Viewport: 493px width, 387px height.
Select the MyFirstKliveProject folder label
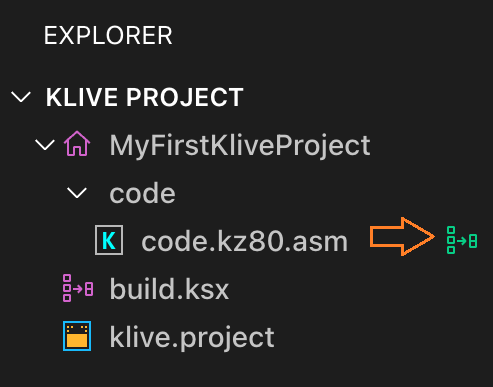[x=240, y=146]
